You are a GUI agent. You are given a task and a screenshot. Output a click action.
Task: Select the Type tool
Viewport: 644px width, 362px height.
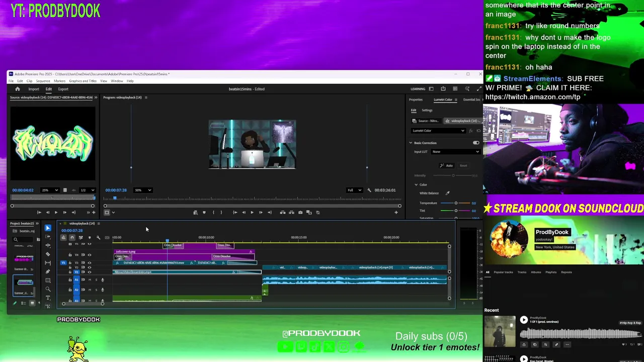(x=48, y=298)
